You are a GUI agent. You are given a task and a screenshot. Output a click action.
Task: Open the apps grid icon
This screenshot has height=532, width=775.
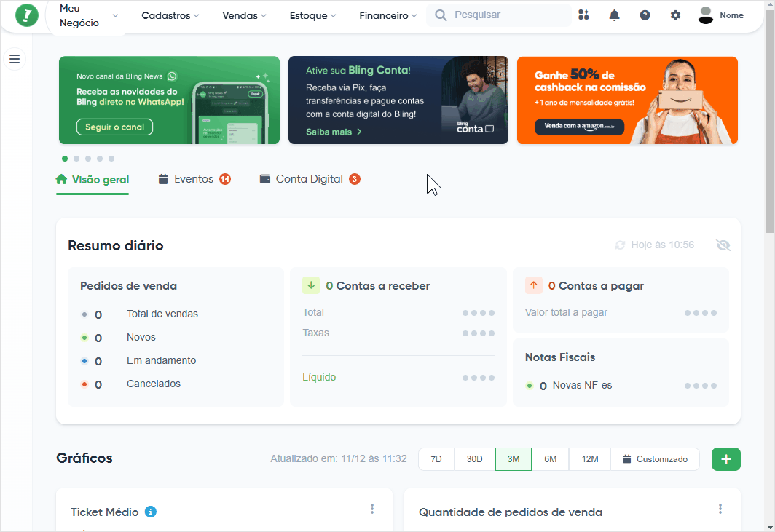coord(583,15)
